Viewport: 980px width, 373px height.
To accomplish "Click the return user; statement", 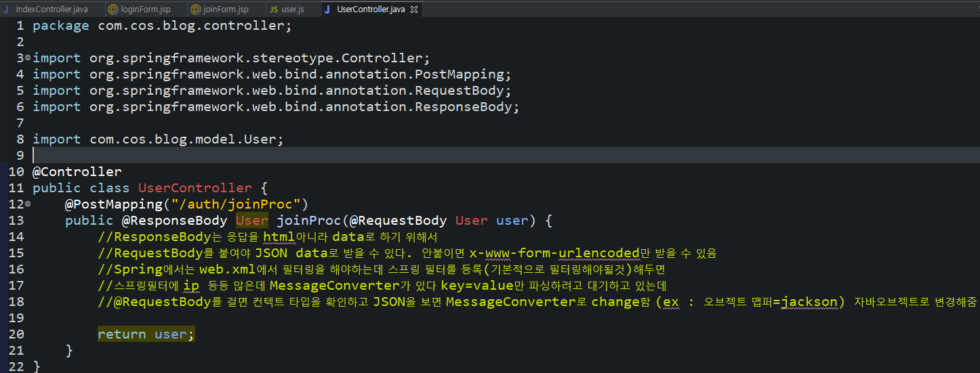I will pos(146,334).
